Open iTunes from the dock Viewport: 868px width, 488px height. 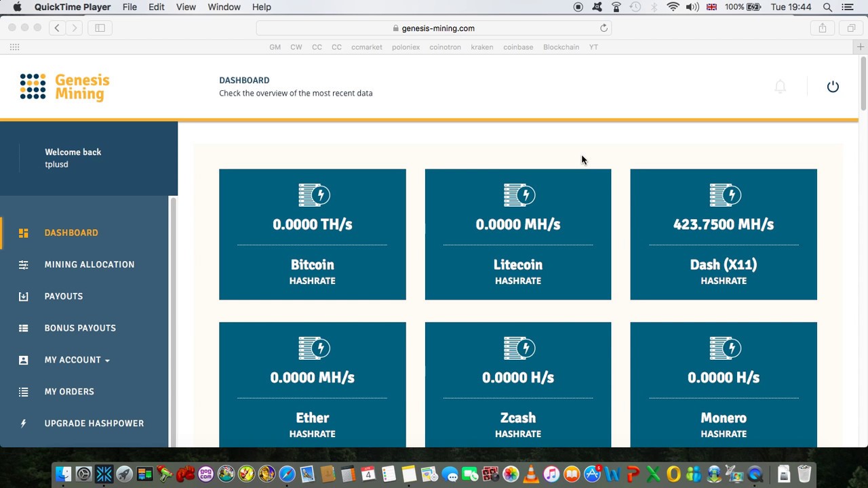[552, 474]
